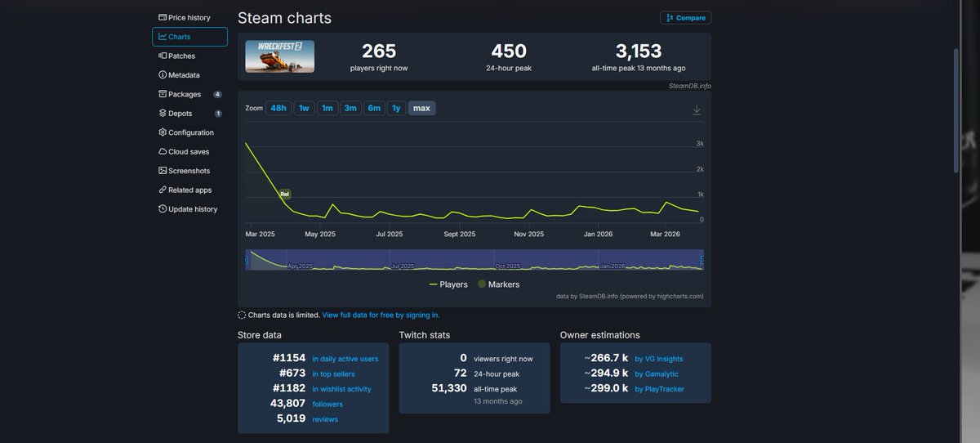Click the metadata info circle icon

pyautogui.click(x=163, y=75)
